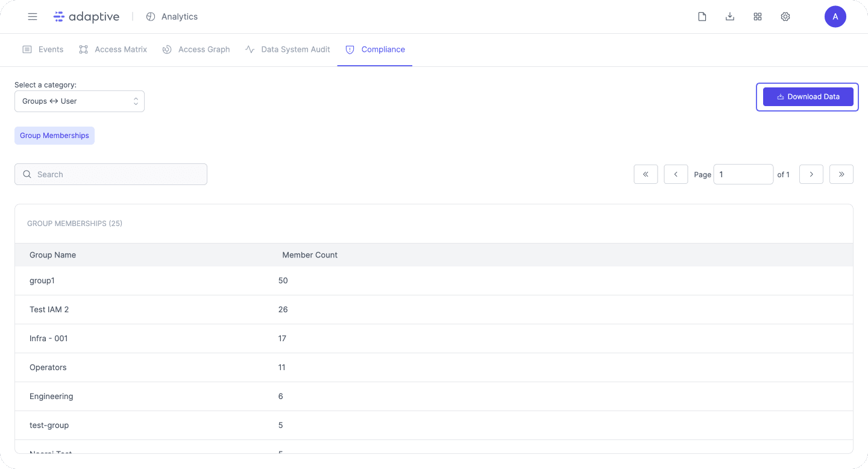Click member count 11
Viewport: 868px width, 469px height.
coord(281,368)
